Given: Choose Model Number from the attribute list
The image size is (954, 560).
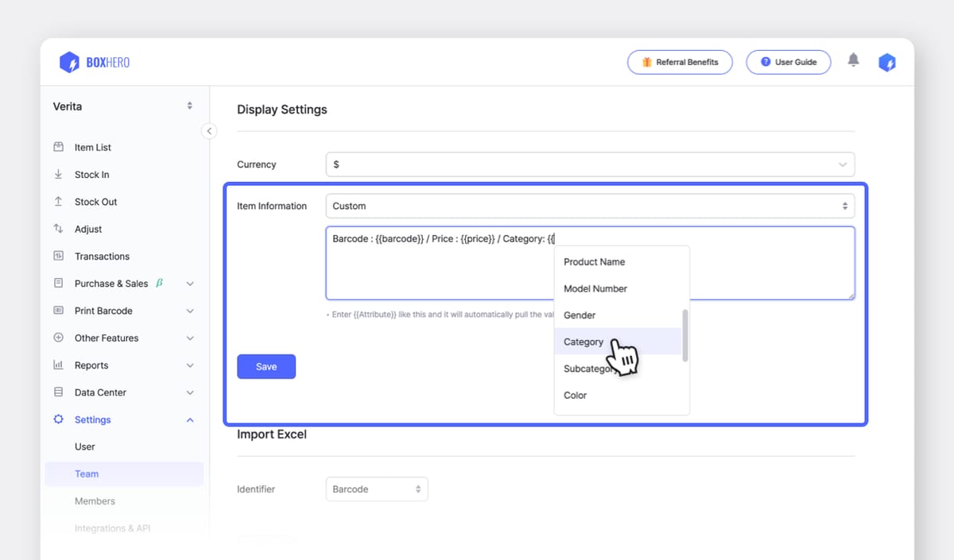Looking at the screenshot, I should pyautogui.click(x=595, y=288).
